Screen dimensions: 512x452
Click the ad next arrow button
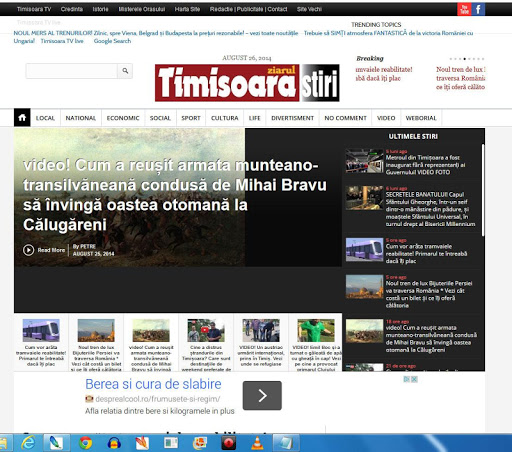[262, 396]
